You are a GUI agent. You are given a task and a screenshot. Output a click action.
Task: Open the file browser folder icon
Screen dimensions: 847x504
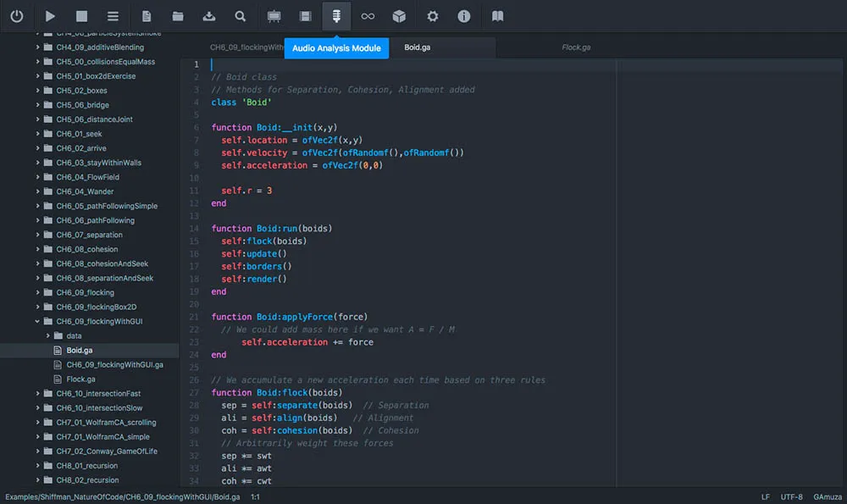click(x=178, y=15)
